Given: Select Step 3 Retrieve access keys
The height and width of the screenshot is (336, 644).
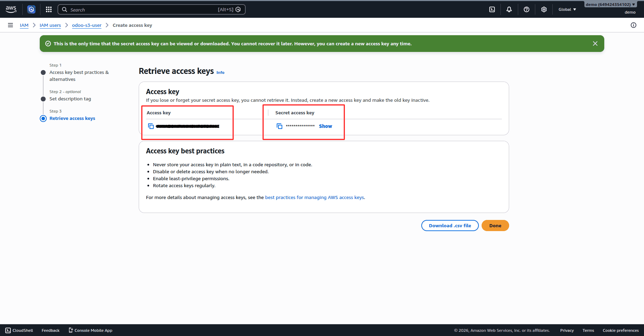Looking at the screenshot, I should point(72,118).
